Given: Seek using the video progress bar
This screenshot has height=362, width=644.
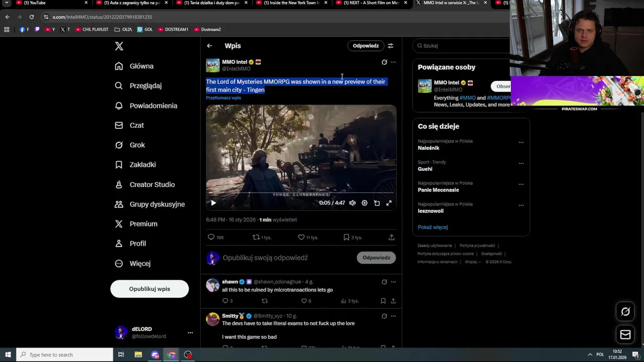Looking at the screenshot, I should (x=301, y=193).
